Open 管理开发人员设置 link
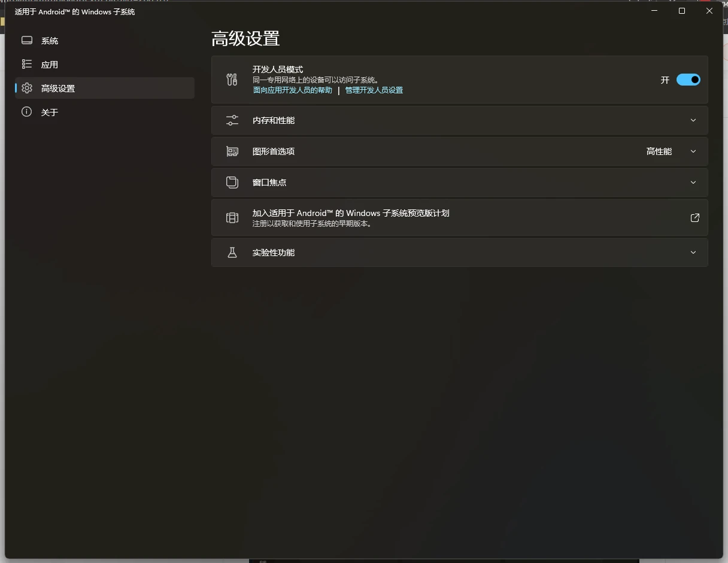This screenshot has width=728, height=563. (x=374, y=90)
